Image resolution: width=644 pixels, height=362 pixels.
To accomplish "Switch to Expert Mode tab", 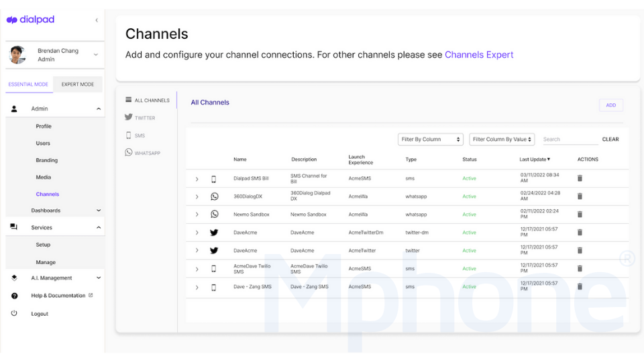I will click(x=78, y=84).
